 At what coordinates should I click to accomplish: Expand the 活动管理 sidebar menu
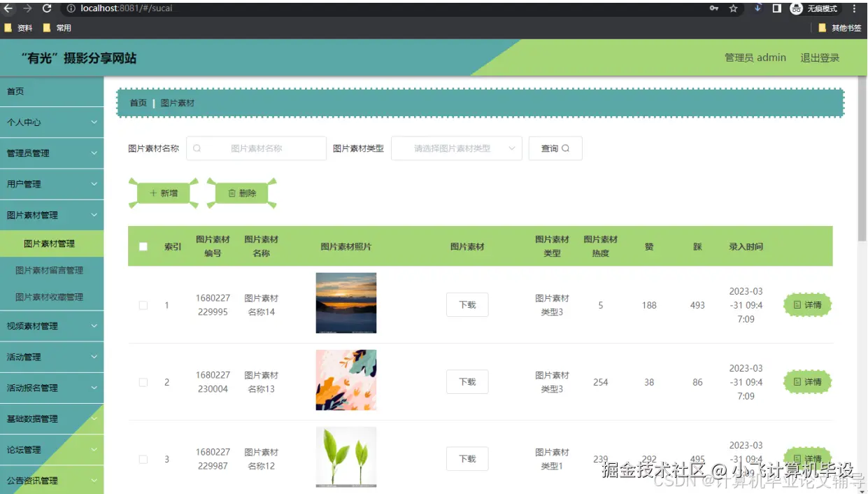(52, 357)
